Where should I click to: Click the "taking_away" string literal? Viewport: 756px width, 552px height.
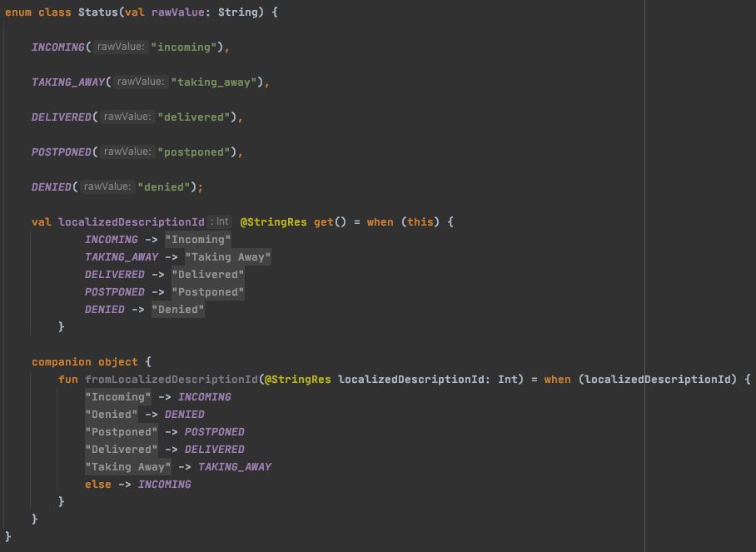214,82
